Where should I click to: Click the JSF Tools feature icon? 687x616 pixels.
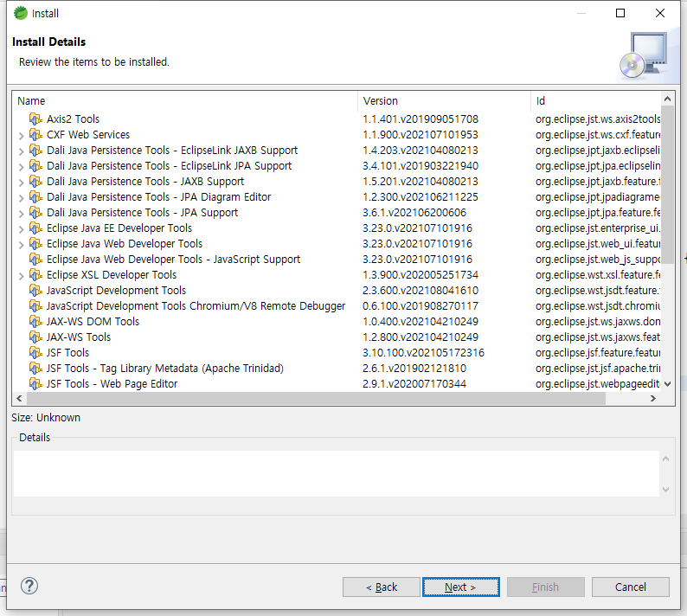[35, 352]
